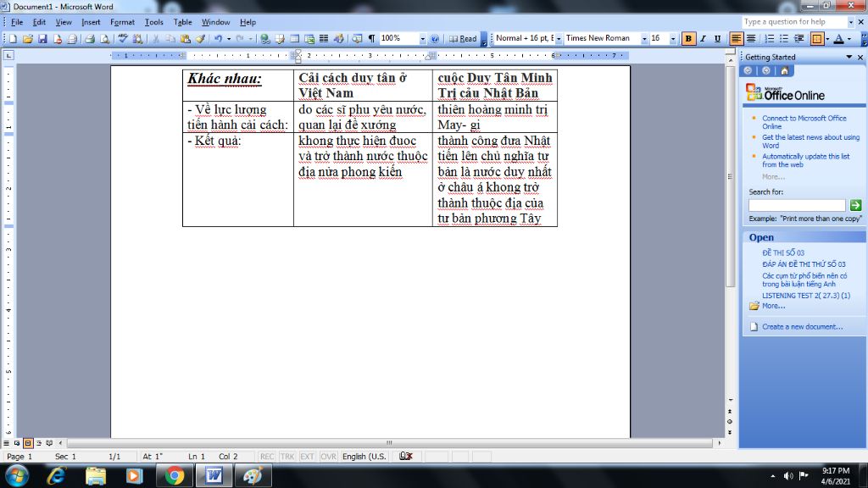Open the Table menu
The image size is (868, 488).
(182, 22)
